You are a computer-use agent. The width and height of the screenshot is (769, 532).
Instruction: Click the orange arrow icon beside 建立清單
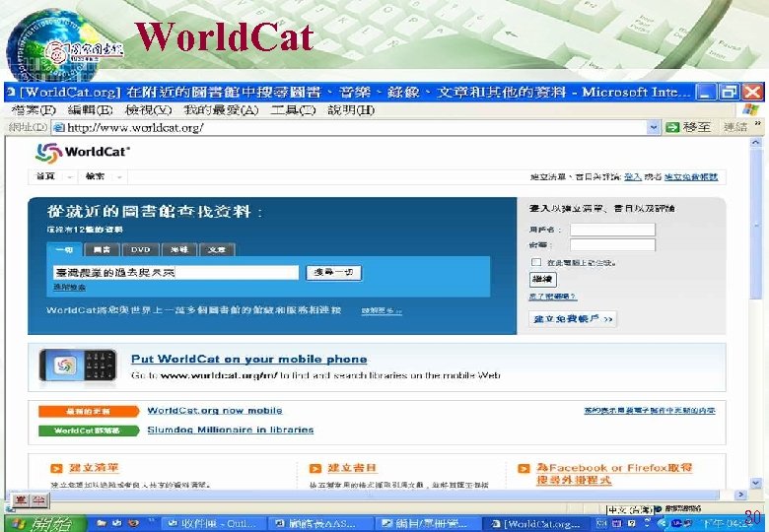(57, 469)
